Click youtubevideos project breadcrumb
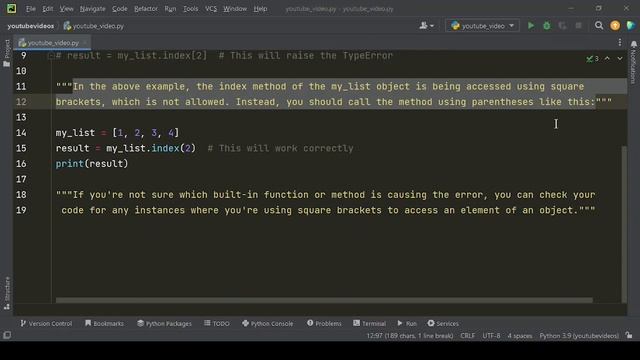The height and width of the screenshot is (360, 640). [31, 26]
